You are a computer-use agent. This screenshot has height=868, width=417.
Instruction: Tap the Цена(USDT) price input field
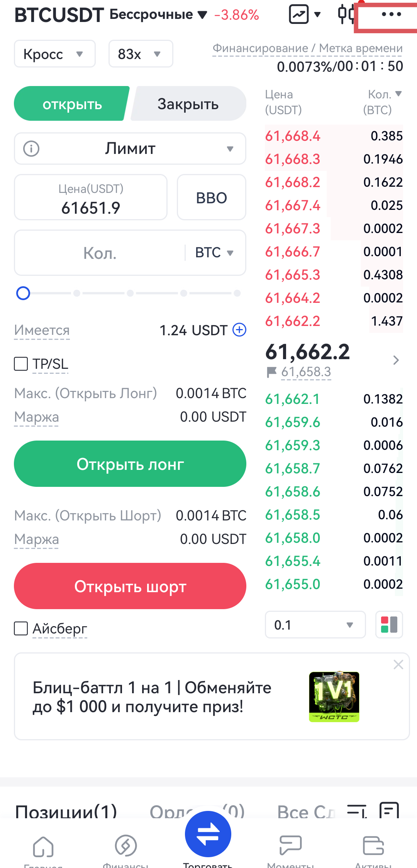91,198
